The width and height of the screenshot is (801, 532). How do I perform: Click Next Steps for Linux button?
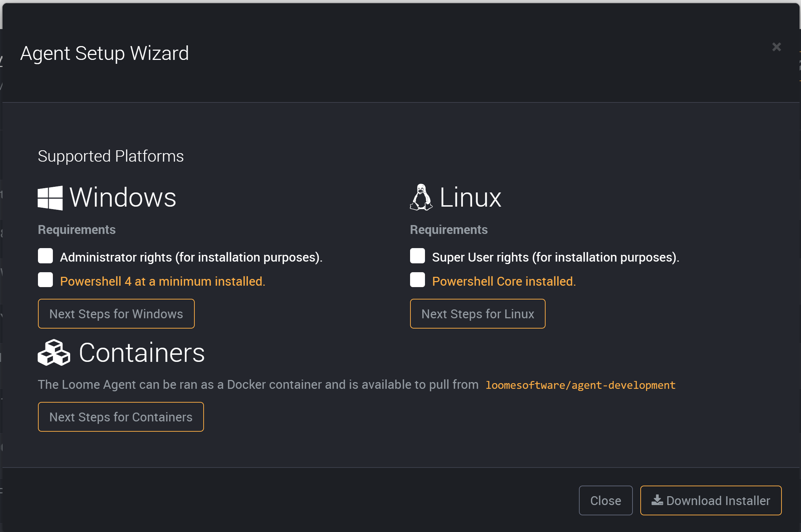477,314
